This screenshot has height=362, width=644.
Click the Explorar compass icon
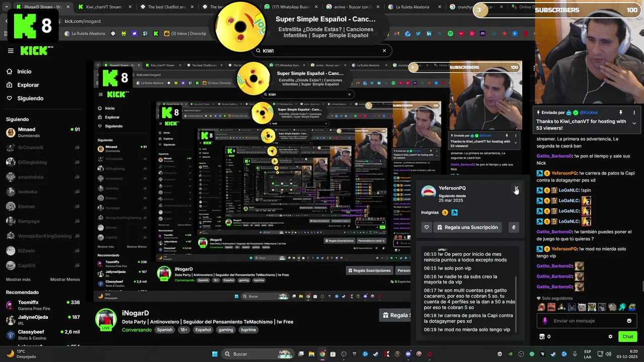click(x=10, y=85)
